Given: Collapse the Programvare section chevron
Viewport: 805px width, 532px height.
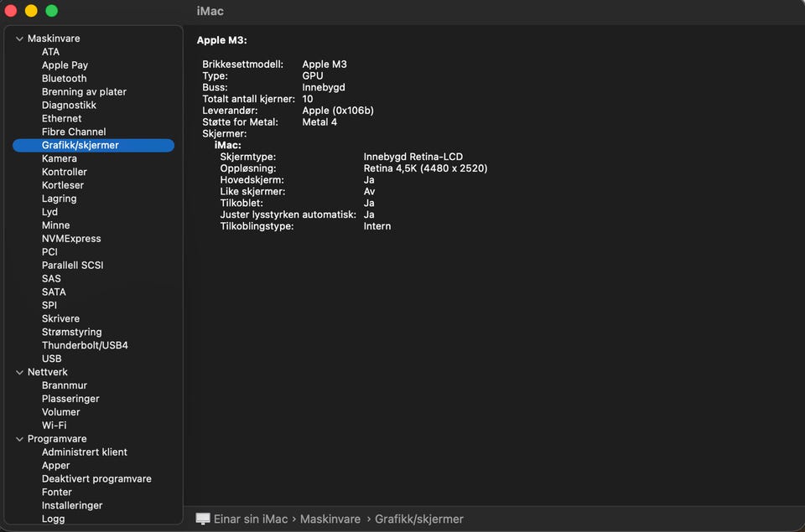Looking at the screenshot, I should click(19, 439).
